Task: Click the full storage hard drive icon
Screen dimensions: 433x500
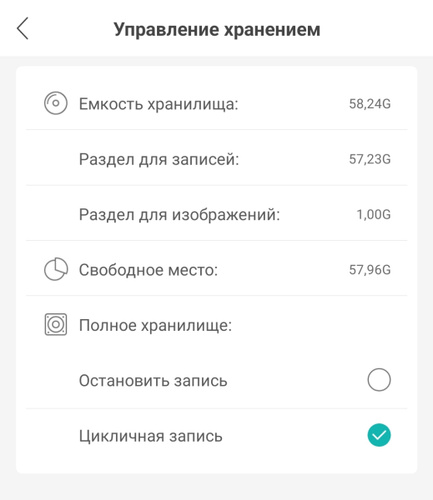Action: point(56,324)
